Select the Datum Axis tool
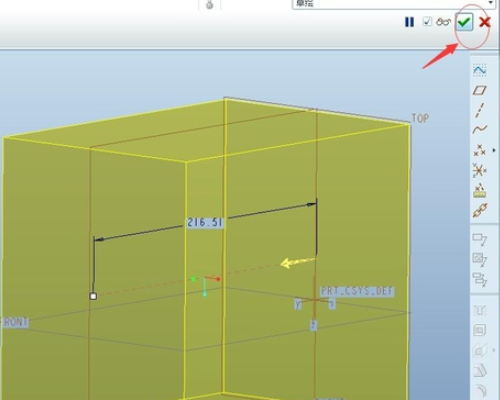500x400 pixels. coord(480,110)
